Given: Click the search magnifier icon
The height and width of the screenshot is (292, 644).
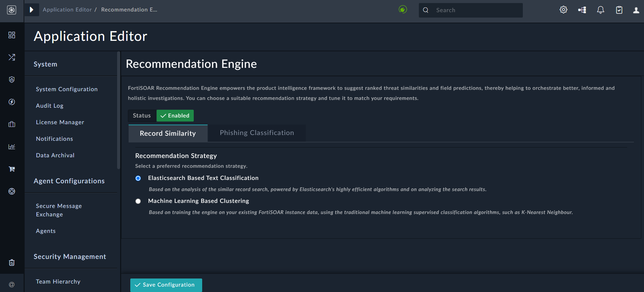Looking at the screenshot, I should [426, 10].
